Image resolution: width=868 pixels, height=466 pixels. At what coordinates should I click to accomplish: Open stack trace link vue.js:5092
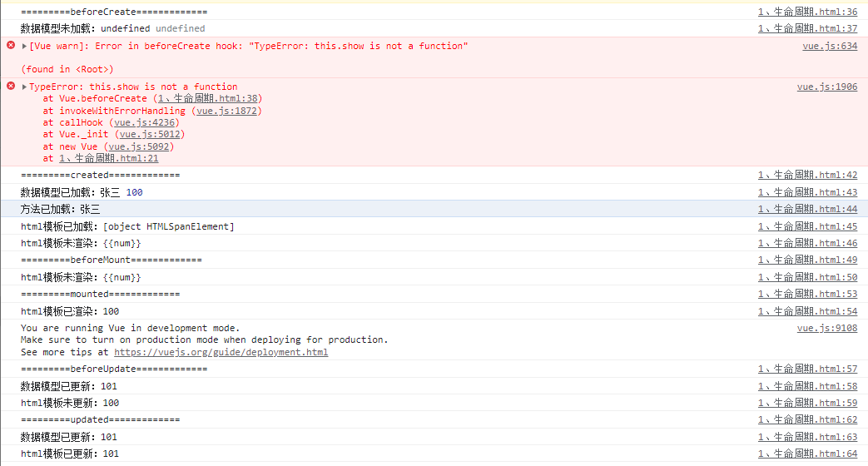[139, 146]
